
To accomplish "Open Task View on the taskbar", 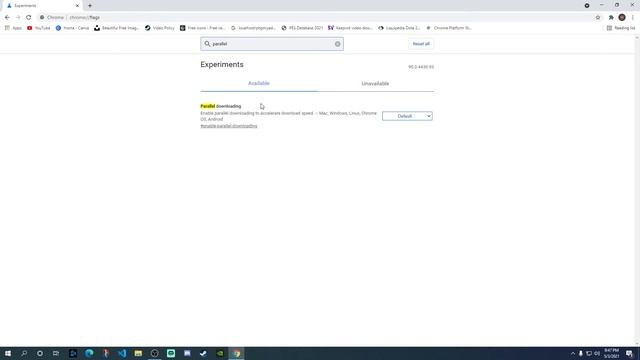I will [x=56, y=353].
